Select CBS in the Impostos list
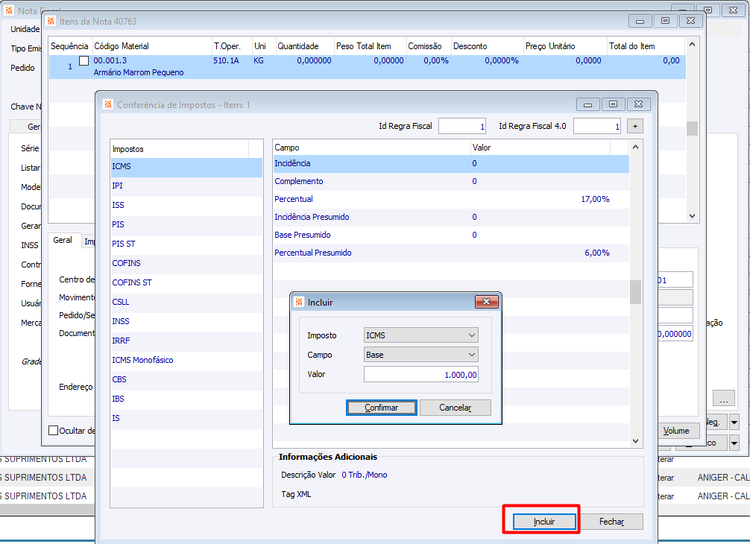The height and width of the screenshot is (544, 750). [x=187, y=379]
